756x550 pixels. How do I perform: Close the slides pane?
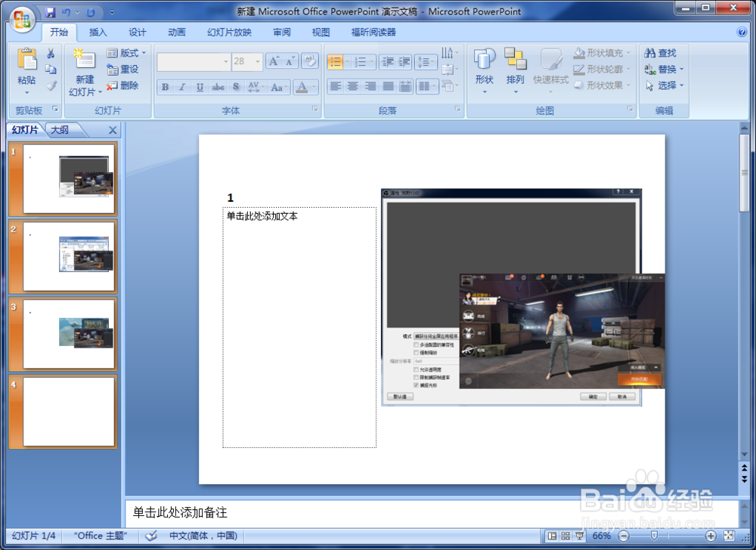point(113,130)
